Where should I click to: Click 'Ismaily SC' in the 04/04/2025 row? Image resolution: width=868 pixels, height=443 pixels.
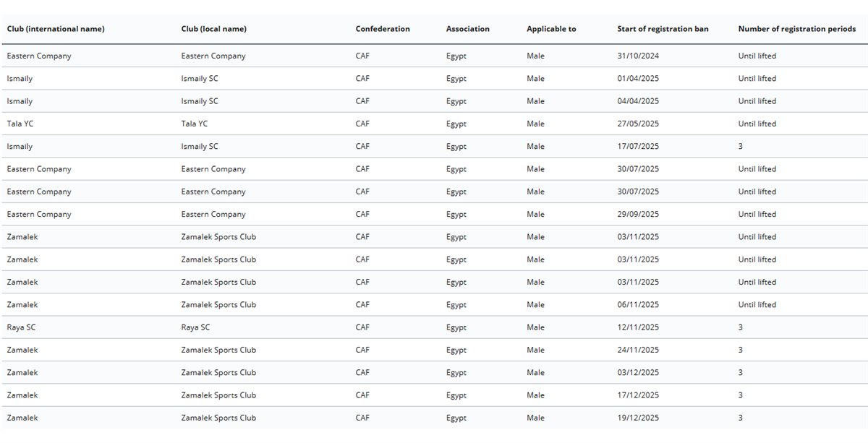coord(200,101)
